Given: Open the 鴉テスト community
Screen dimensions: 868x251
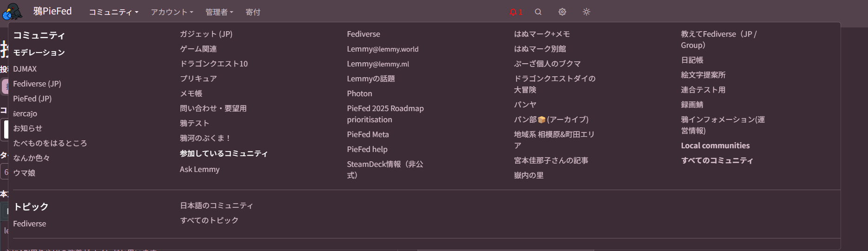Looking at the screenshot, I should tap(195, 123).
